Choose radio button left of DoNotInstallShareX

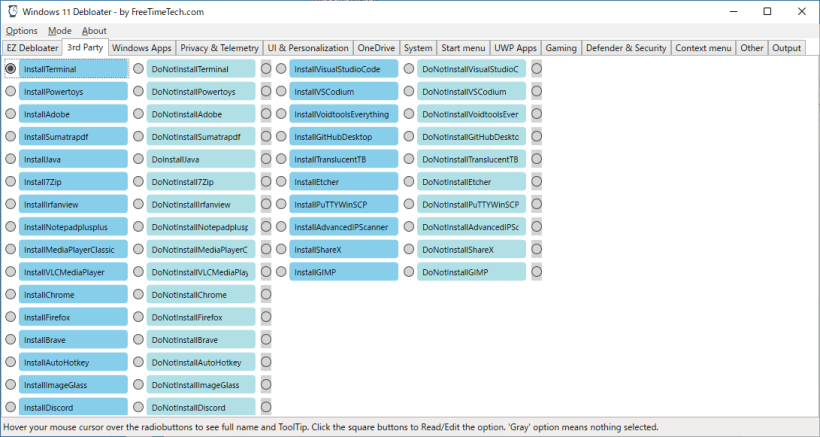point(408,249)
